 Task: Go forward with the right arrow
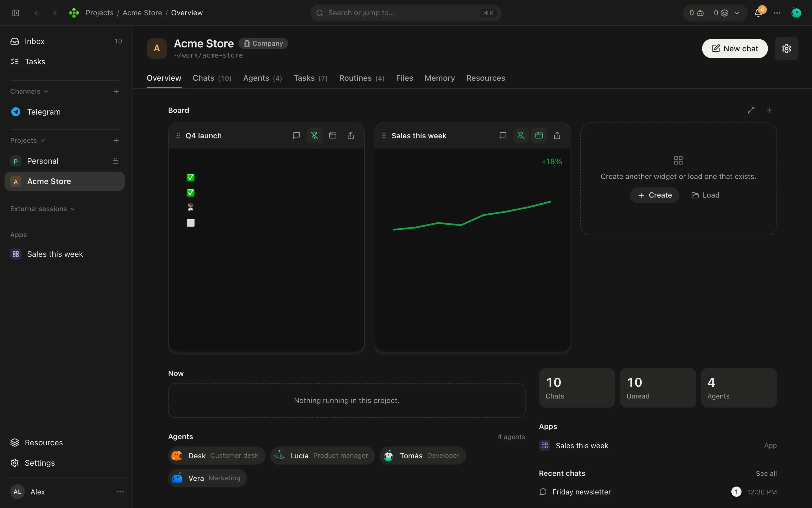54,13
